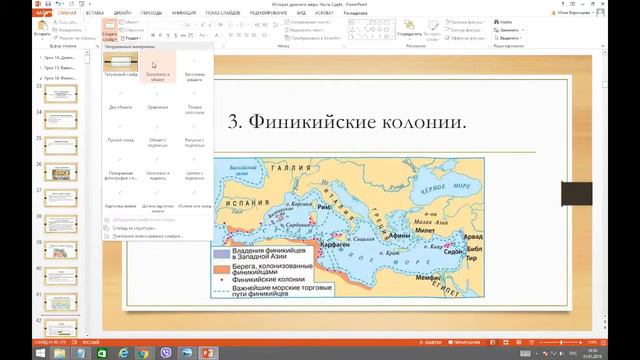Click the Reset (Сбросить) slide button
The height and width of the screenshot is (360, 640).
[131, 30]
